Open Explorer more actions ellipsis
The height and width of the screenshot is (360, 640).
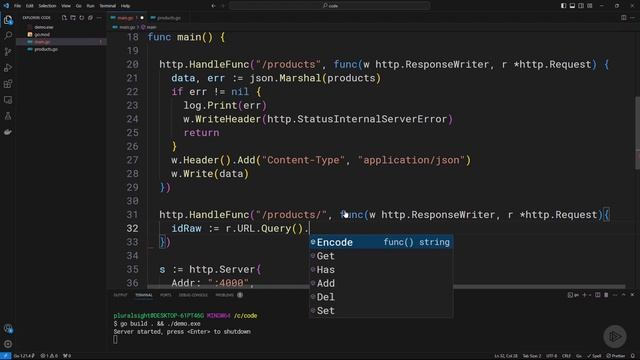(x=99, y=18)
